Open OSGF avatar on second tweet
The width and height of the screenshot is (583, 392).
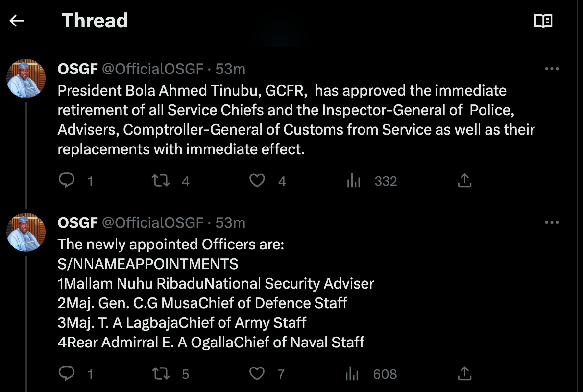26,232
